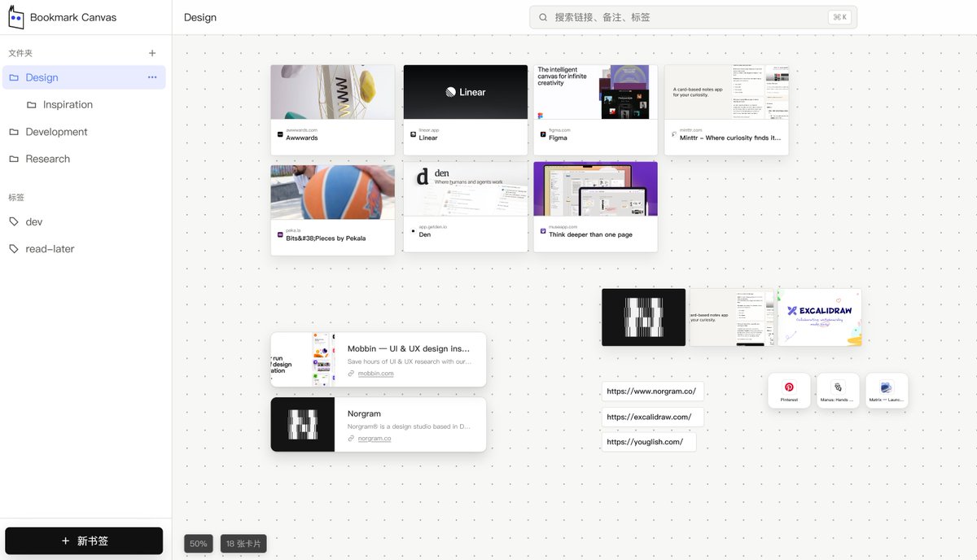Click the card-based notes app image card

731,317
